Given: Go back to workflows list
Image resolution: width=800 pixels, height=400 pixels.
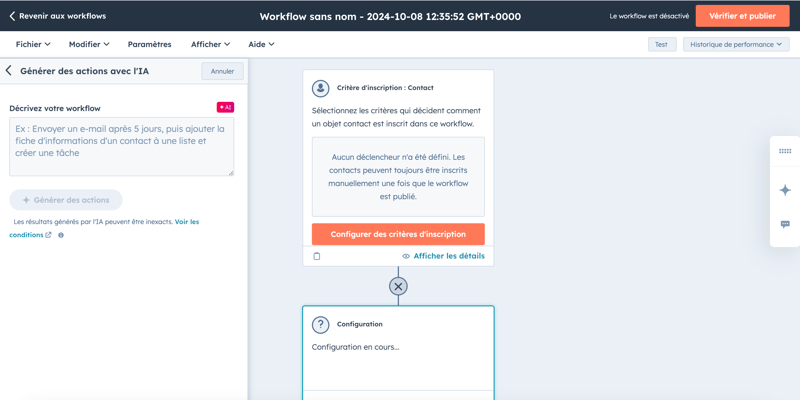Looking at the screenshot, I should [58, 16].
